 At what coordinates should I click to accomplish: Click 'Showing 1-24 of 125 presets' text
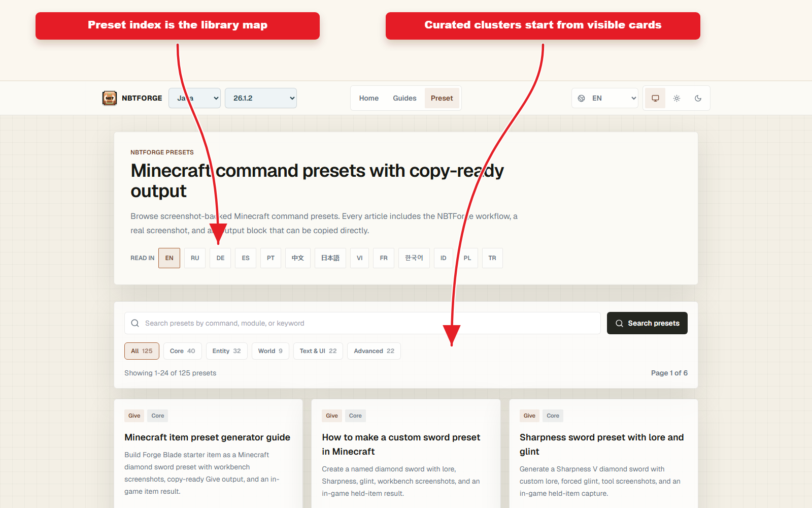click(170, 373)
